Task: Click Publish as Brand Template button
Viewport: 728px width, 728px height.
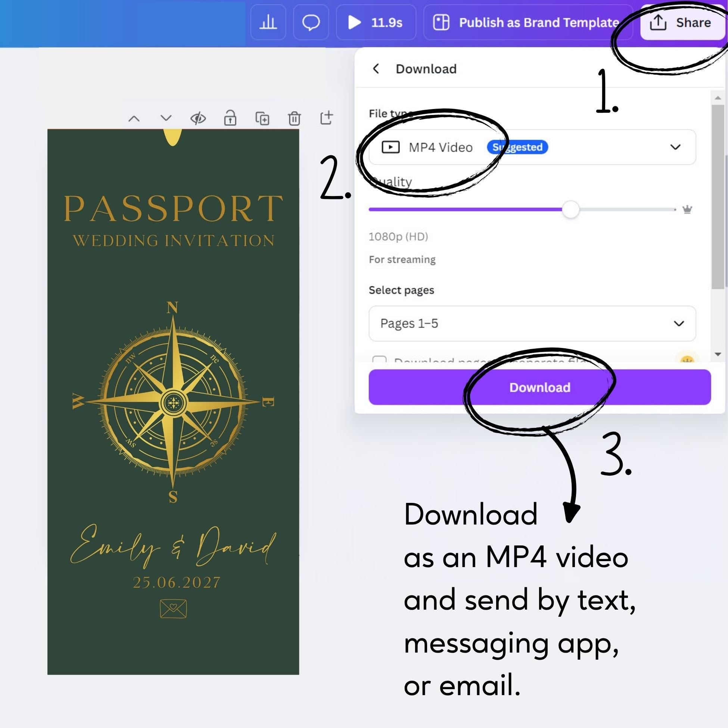Action: click(x=527, y=23)
